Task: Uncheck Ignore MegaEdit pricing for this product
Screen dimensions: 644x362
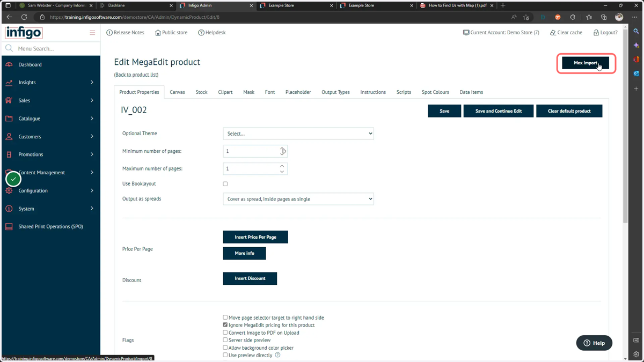Action: [x=225, y=325]
